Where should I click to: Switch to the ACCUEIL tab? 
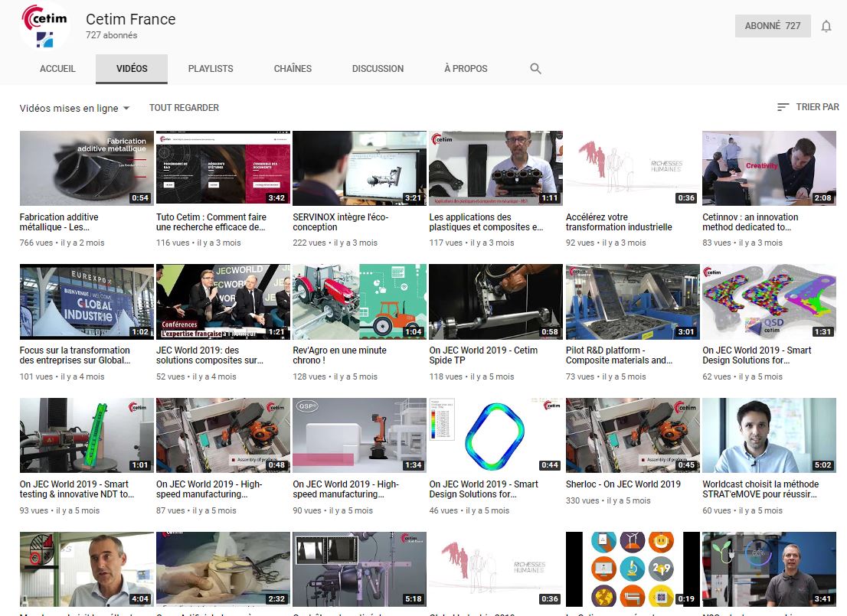(x=57, y=69)
